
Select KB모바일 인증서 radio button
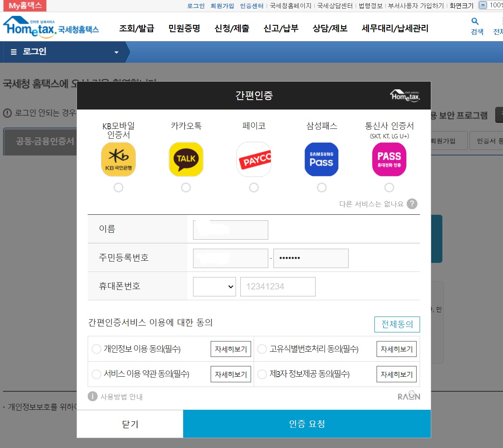coord(118,187)
